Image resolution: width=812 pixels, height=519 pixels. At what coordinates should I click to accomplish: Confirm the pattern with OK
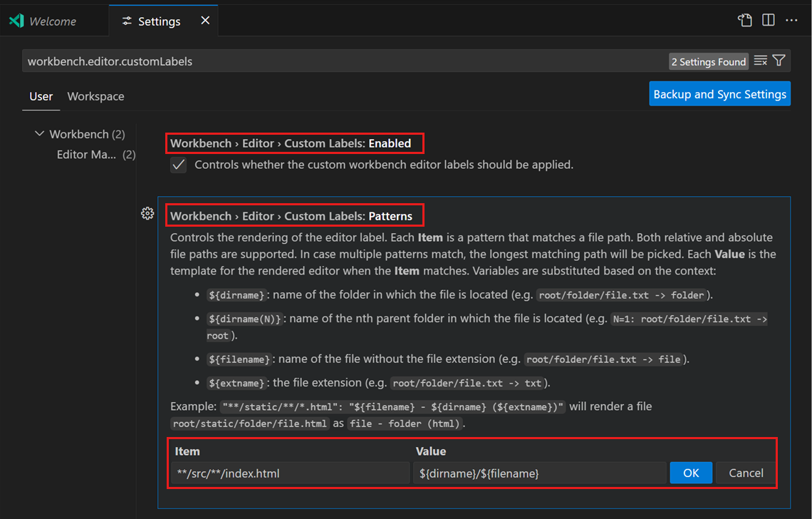point(690,473)
